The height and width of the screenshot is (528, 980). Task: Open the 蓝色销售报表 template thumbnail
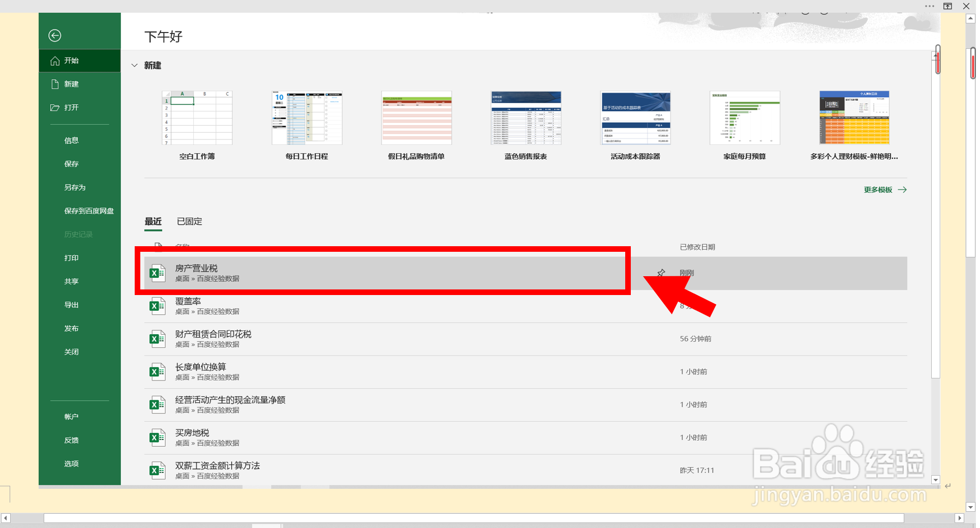526,118
